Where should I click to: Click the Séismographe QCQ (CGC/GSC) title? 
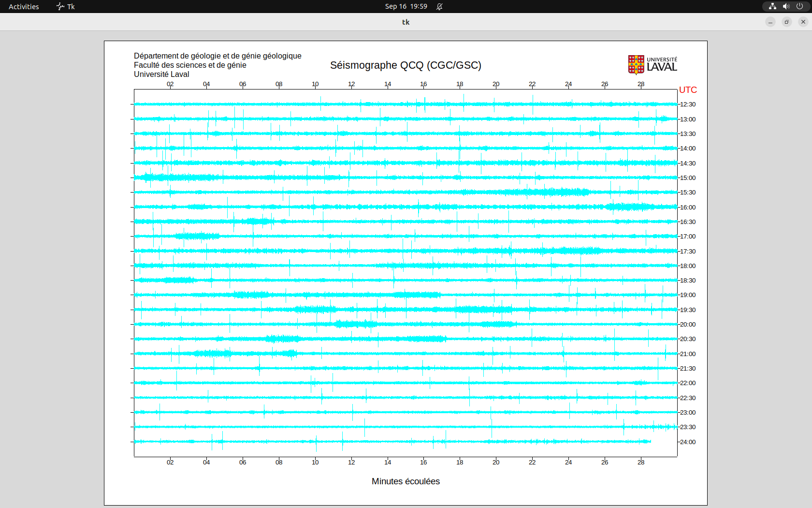pos(406,65)
